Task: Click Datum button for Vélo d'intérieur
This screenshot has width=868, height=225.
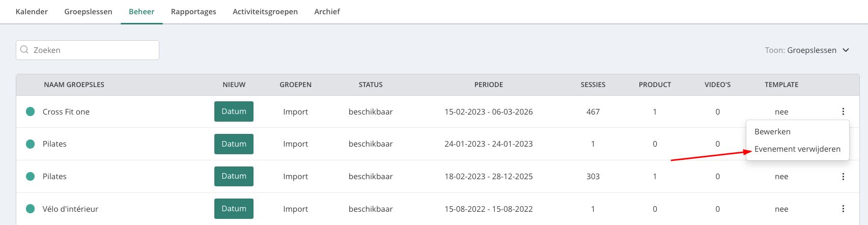Action: click(x=234, y=209)
